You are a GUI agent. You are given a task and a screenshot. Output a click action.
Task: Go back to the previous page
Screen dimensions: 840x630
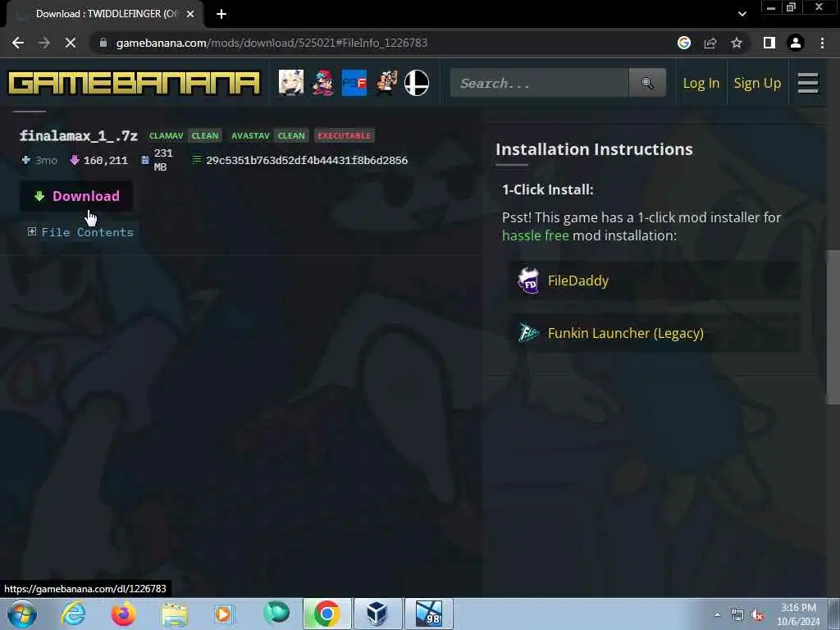tap(18, 43)
